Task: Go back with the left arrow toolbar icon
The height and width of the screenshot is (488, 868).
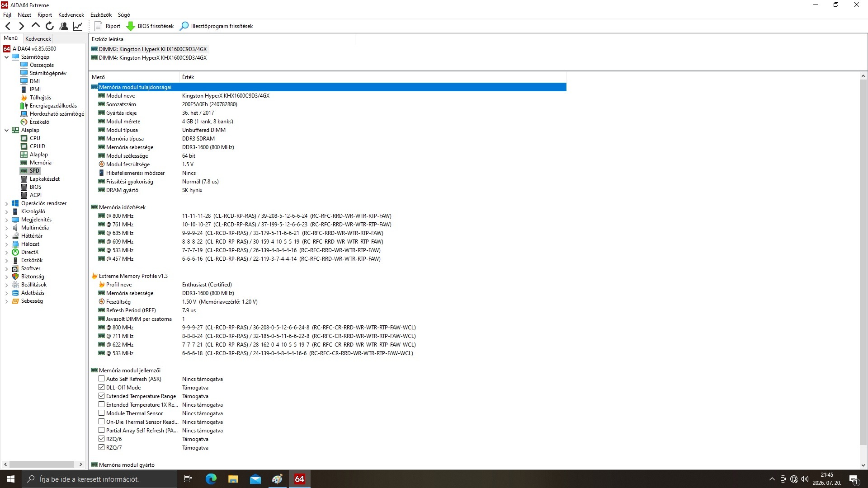Action: tap(8, 26)
